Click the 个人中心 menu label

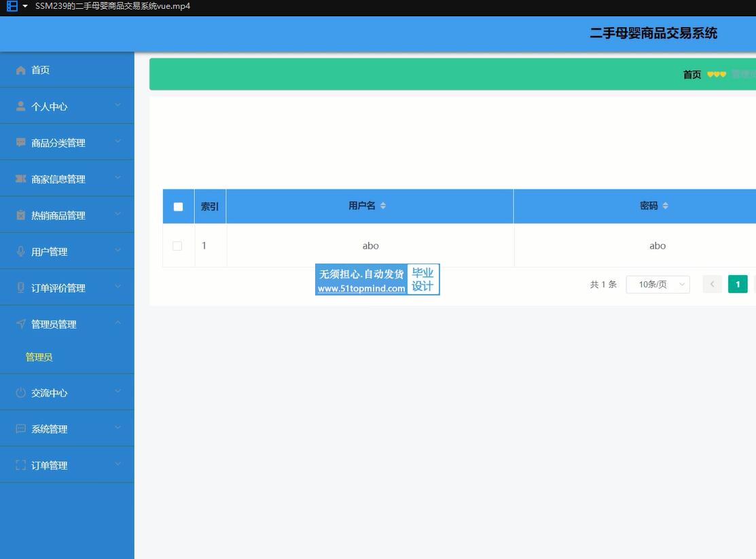pos(49,107)
